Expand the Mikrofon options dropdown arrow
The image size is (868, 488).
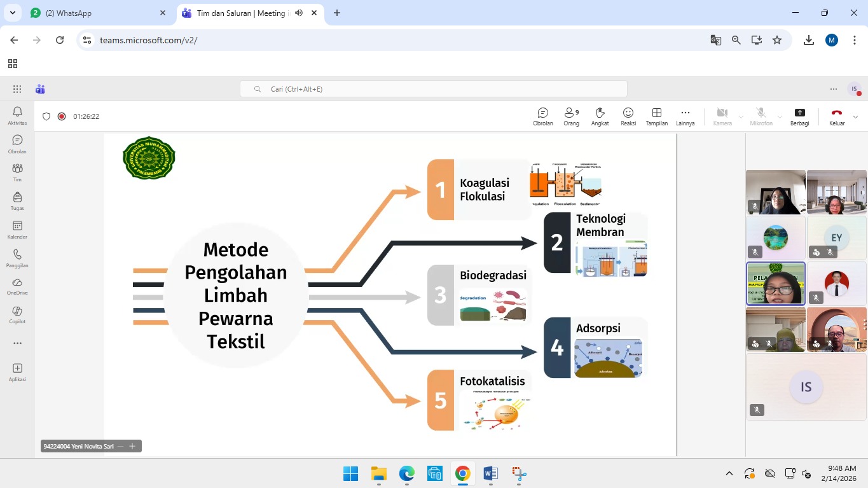pos(780,117)
